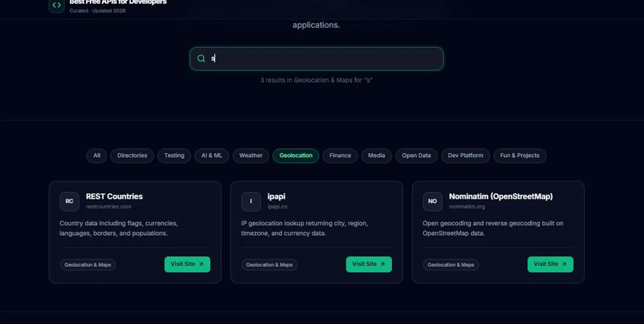This screenshot has height=324, width=644.
Task: Click the NO badge of Nominatim
Action: point(433,201)
